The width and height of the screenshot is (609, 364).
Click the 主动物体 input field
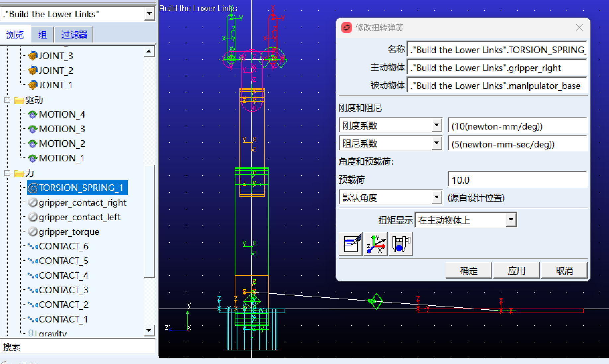point(497,68)
